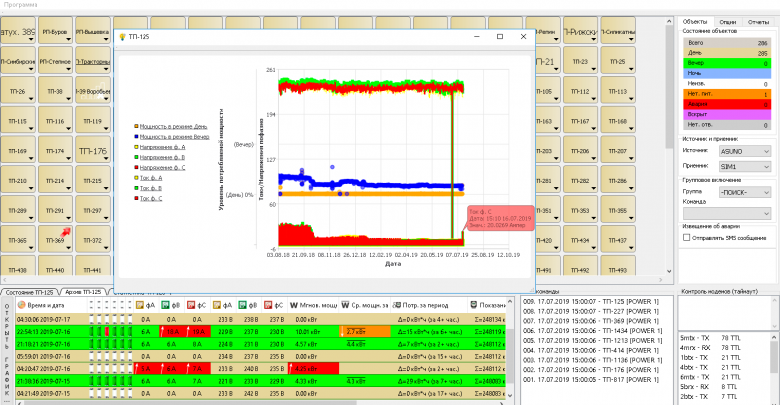Viewport: 780px width, 405px height.
Task: Click the instantaneous power W column icon
Action: [296, 304]
